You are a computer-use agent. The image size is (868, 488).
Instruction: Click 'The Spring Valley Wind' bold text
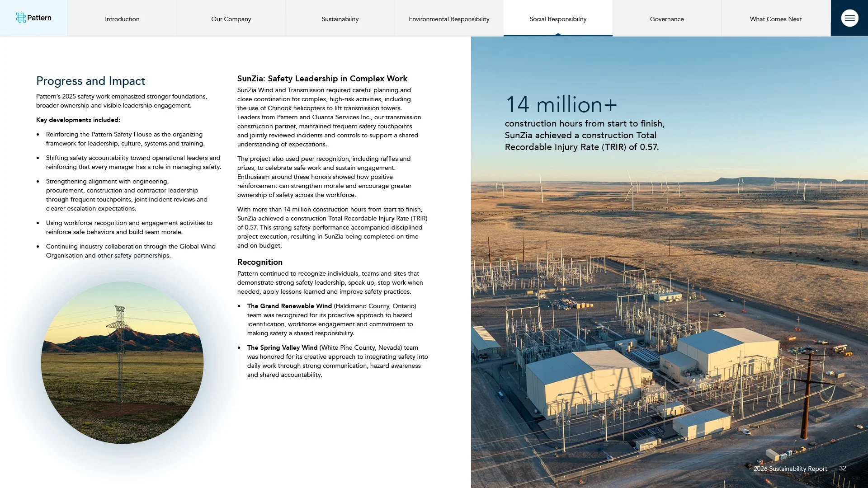tap(282, 347)
